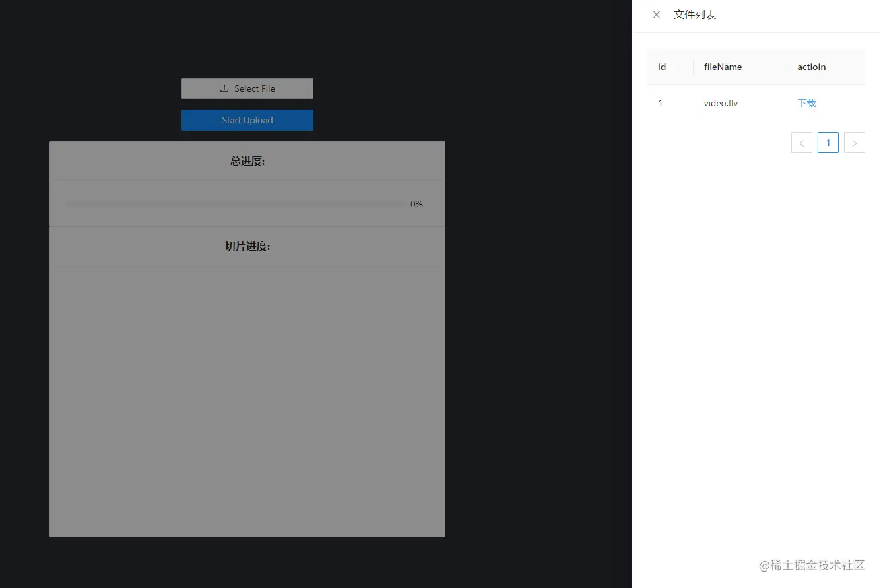Click the upload icon in Select File

[224, 88]
